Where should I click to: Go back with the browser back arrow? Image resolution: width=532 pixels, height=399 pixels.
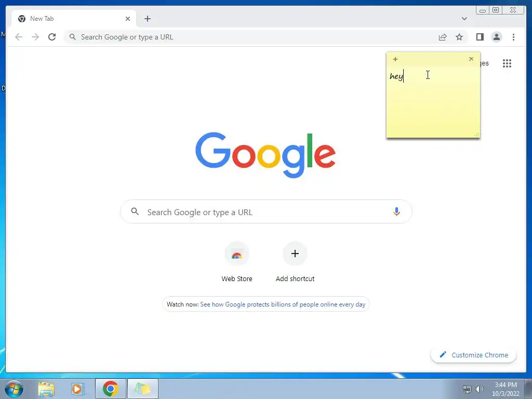point(19,37)
